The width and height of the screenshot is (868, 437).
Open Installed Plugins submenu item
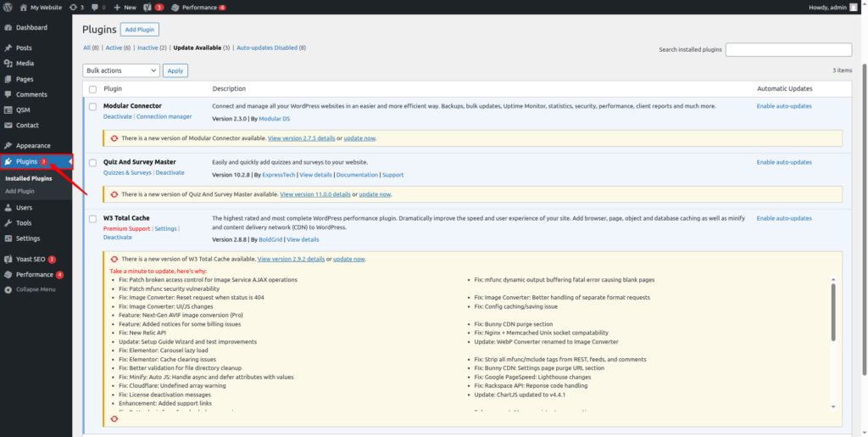29,179
